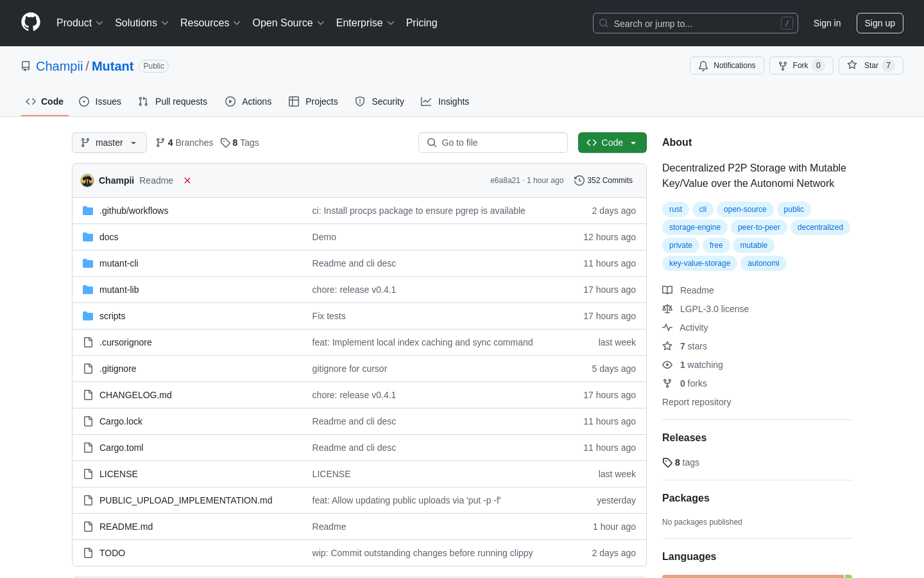Click the autonomi topic tag

(764, 263)
